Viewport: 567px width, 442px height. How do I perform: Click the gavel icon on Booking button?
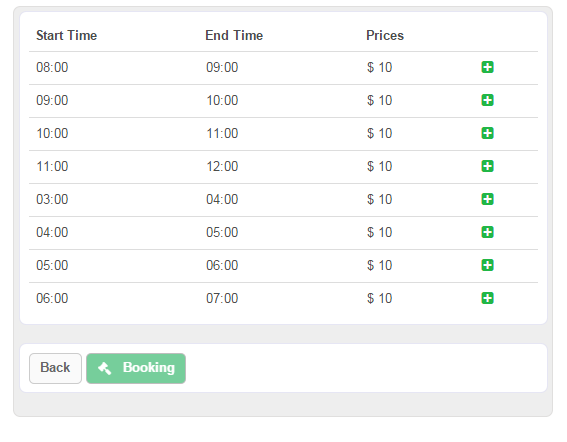pos(105,368)
